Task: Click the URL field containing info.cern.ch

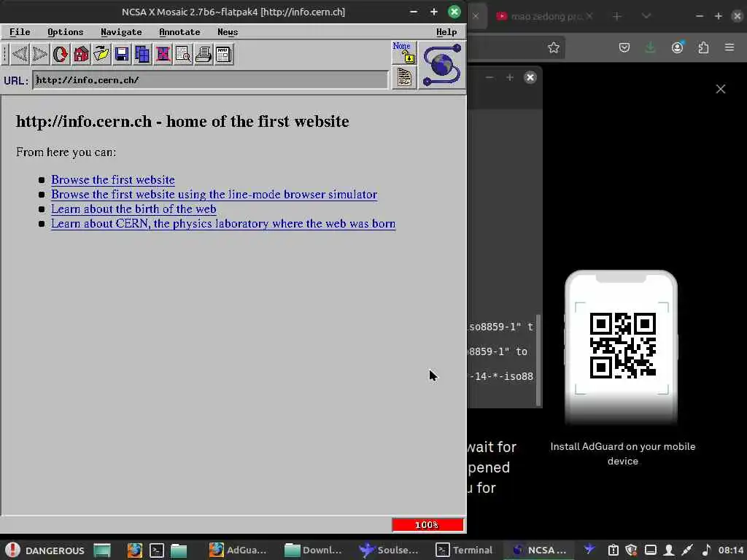Action: pos(210,80)
